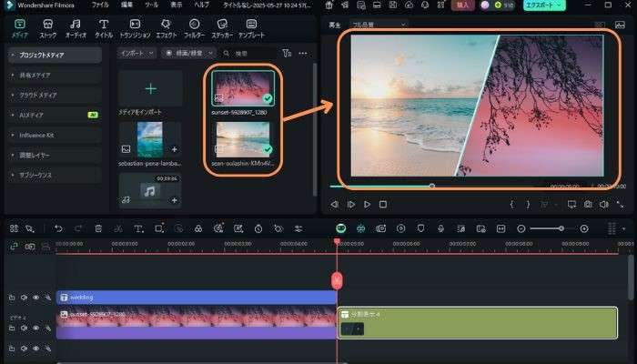Image resolution: width=637 pixels, height=364 pixels.
Task: Toggle visibility of the wedding track
Action: pos(35,298)
